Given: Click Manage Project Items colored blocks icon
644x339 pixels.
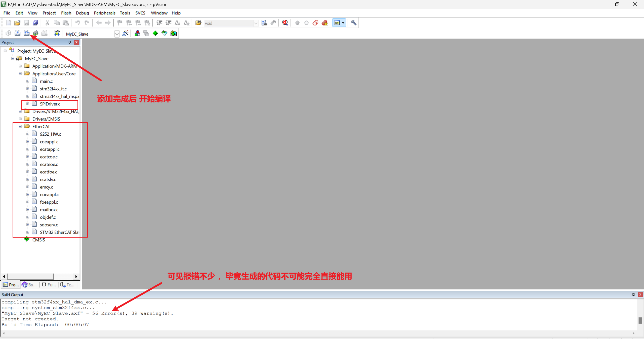Looking at the screenshot, I should (x=137, y=33).
